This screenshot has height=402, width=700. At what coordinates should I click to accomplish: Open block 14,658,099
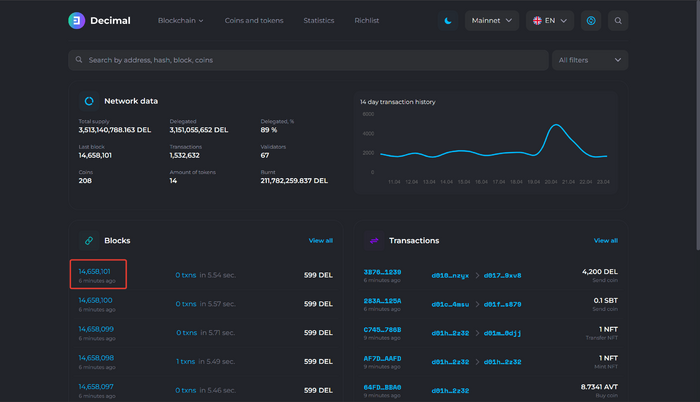point(96,329)
